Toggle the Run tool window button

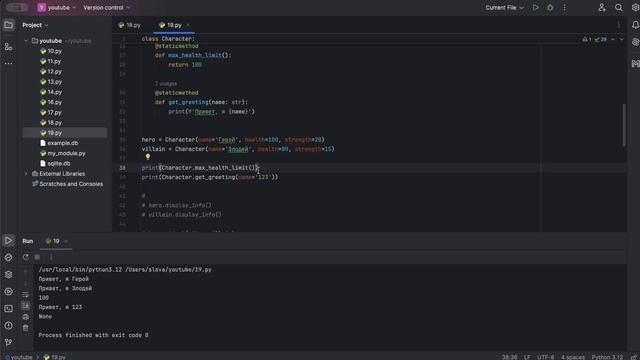9,240
